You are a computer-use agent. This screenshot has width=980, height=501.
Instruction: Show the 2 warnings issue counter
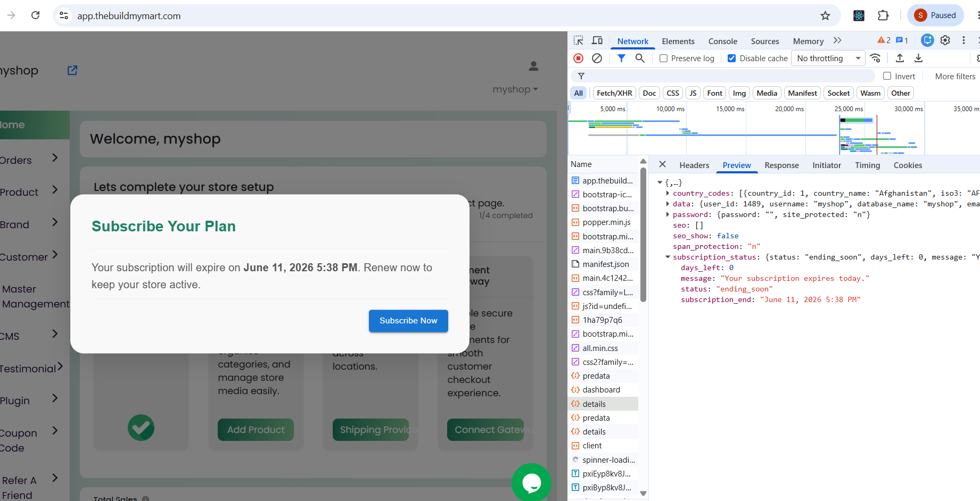pos(884,40)
